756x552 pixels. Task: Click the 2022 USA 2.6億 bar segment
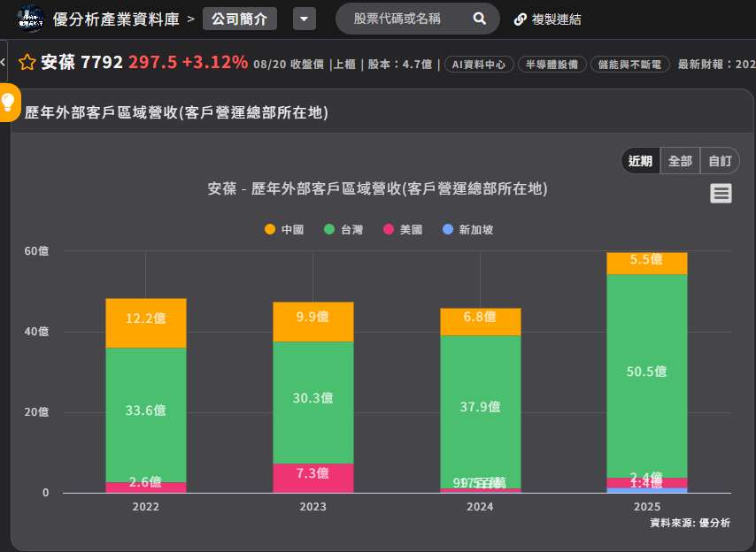click(146, 487)
